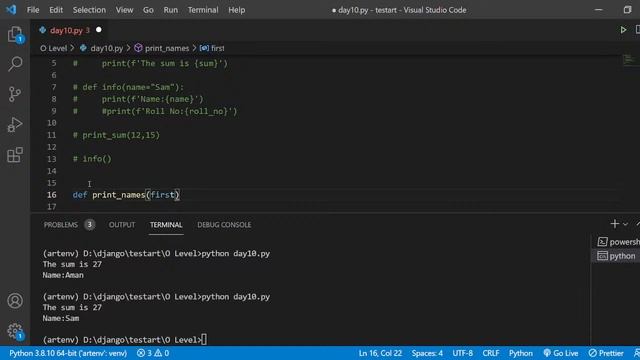640x360 pixels.
Task: Change indentation via 'Spaces: 4'
Action: tap(427, 353)
